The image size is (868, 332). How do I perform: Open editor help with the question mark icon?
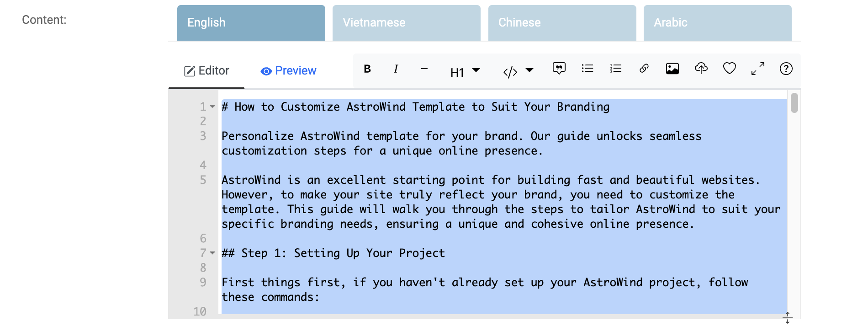click(786, 69)
